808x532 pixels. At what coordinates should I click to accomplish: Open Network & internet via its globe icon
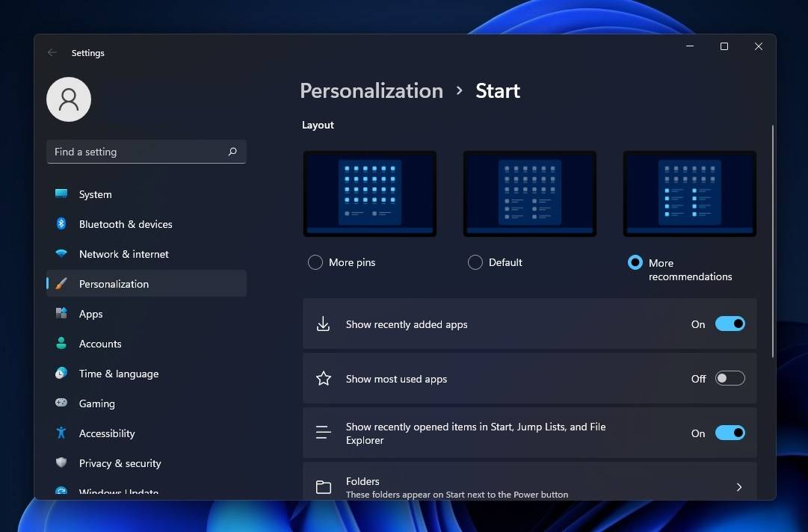coord(61,253)
